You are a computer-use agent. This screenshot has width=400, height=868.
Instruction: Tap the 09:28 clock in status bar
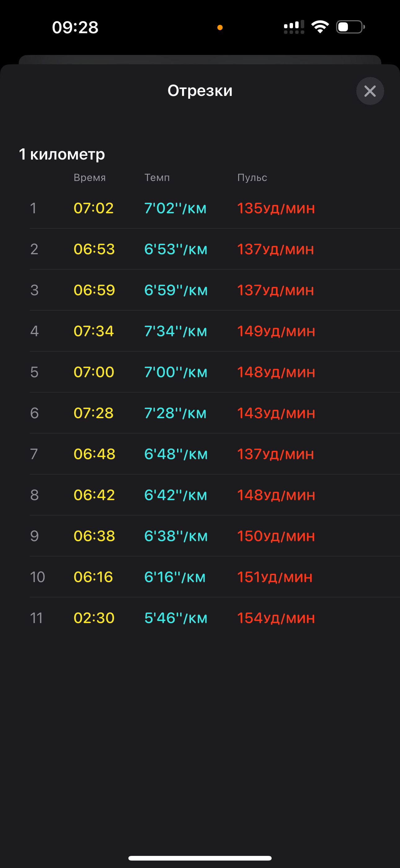(75, 27)
